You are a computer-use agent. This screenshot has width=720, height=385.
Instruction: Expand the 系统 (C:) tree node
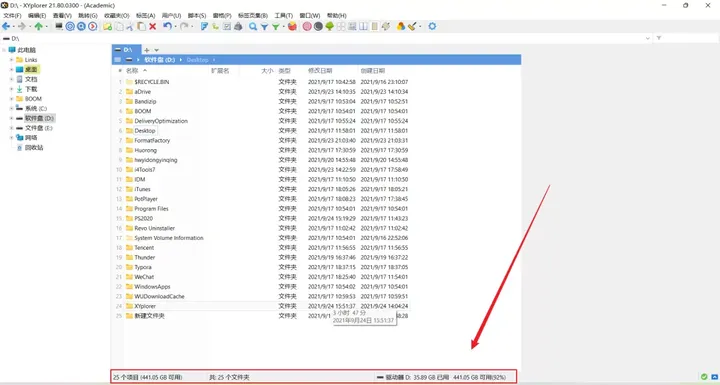pos(11,108)
